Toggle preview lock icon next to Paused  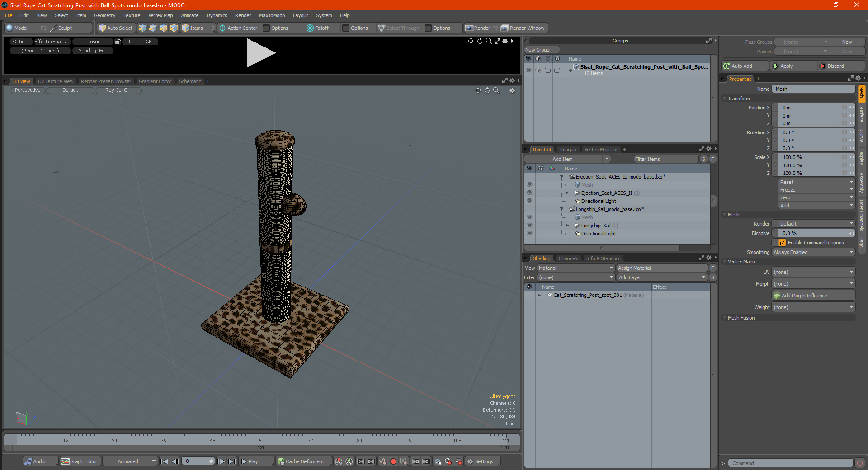(118, 42)
